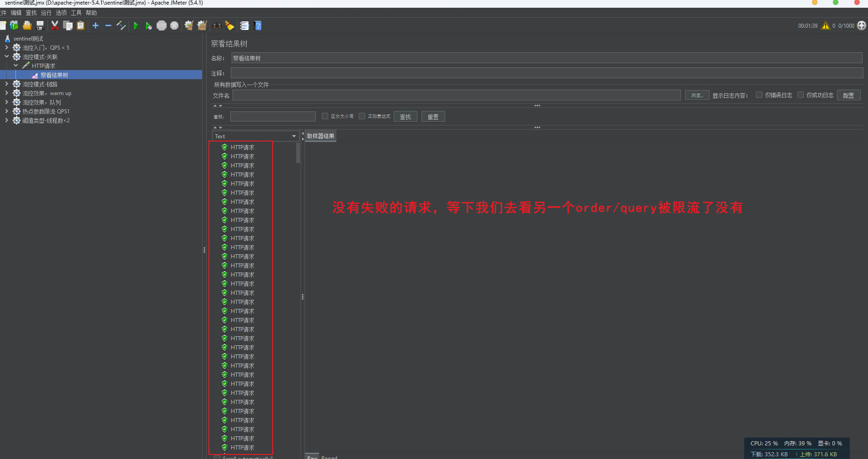Switch to the 取样器结果 tab
This screenshot has width=868, height=459.
point(320,136)
